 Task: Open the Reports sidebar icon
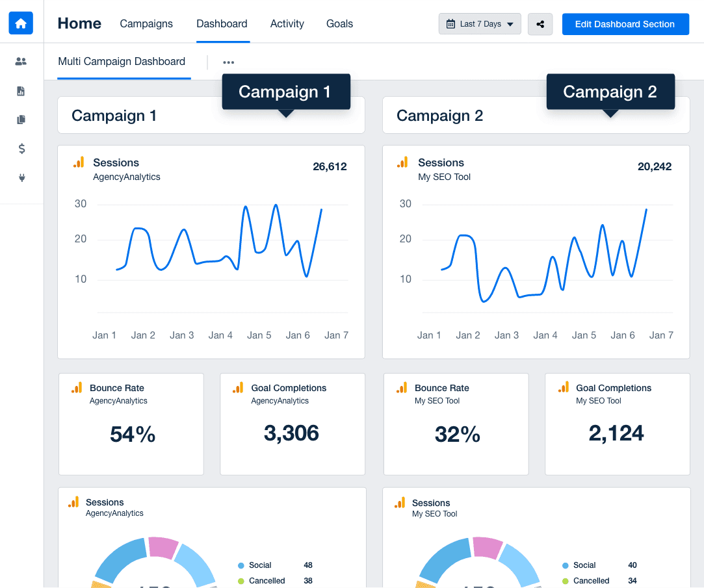[21, 90]
